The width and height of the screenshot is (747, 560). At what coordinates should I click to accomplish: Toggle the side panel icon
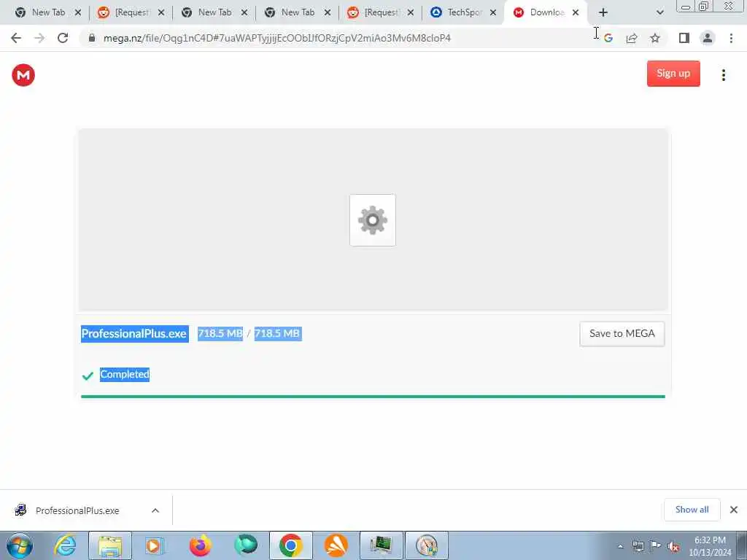tap(684, 38)
